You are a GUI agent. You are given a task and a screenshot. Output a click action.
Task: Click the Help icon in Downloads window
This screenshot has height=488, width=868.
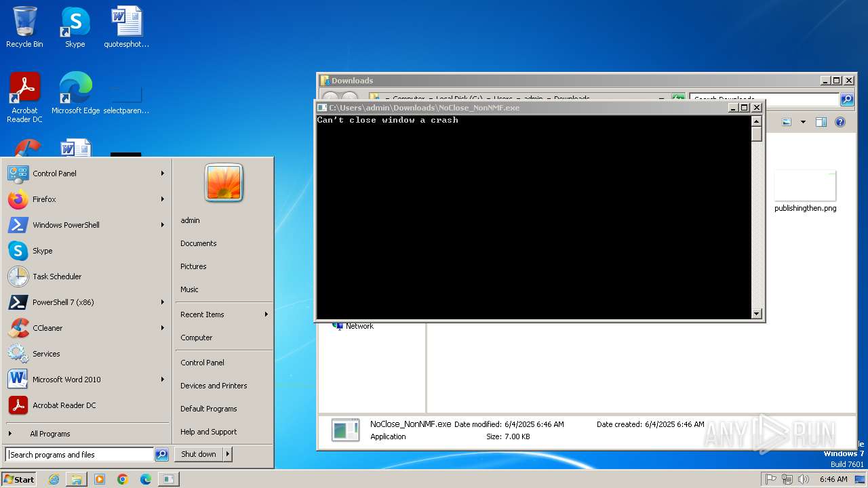840,122
